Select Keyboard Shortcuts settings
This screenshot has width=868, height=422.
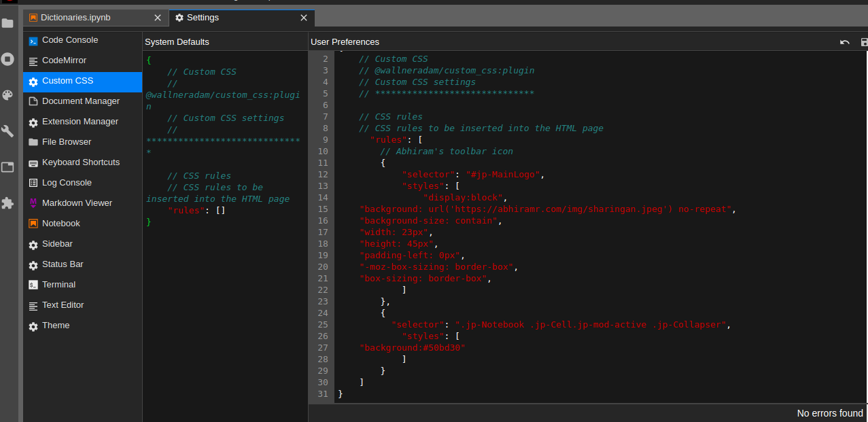80,162
